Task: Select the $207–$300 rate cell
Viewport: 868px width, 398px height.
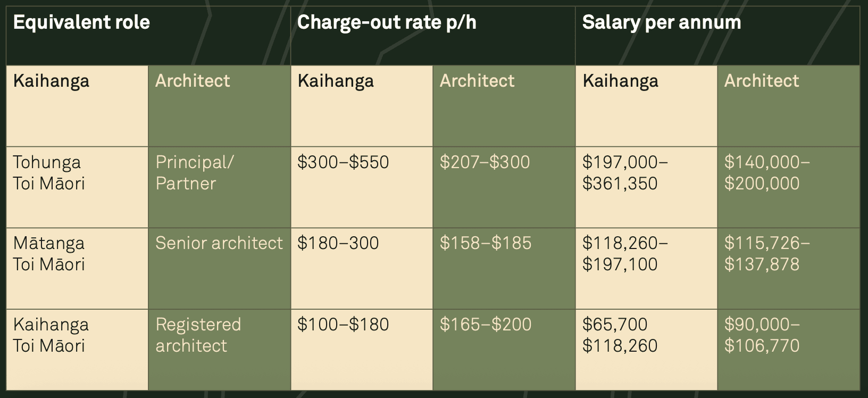Action: [x=485, y=162]
